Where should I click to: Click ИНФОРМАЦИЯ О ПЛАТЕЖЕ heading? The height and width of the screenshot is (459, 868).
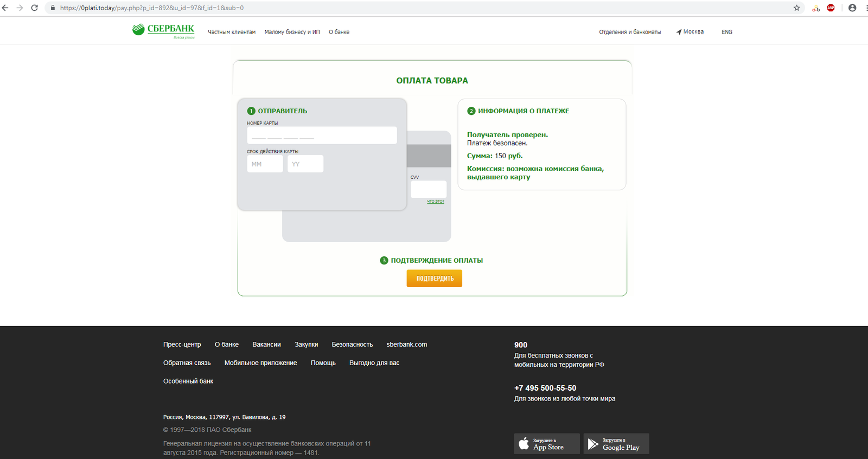(x=524, y=111)
